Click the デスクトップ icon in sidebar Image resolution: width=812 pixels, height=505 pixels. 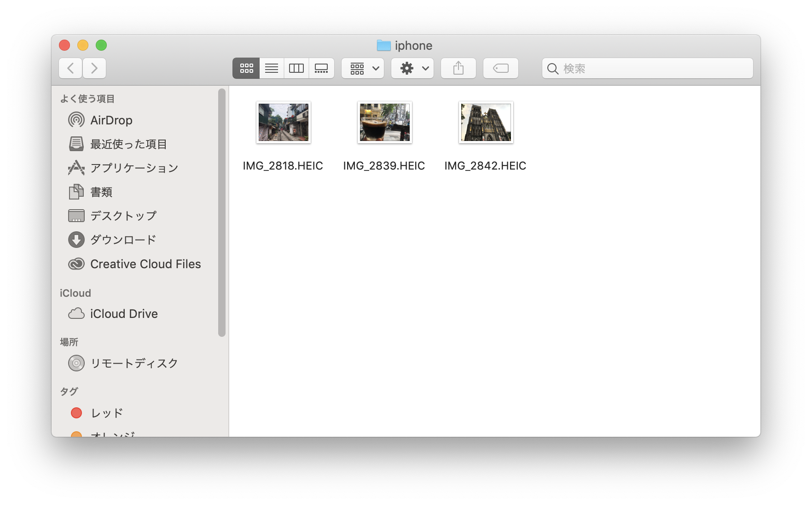(x=76, y=216)
